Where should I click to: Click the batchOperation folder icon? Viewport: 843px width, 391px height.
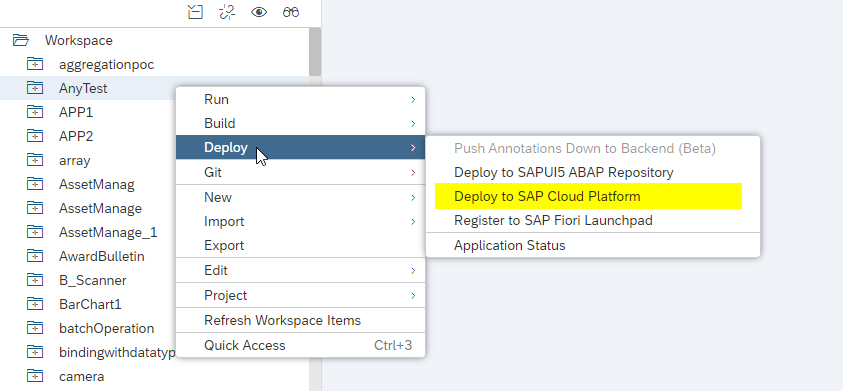(x=35, y=328)
